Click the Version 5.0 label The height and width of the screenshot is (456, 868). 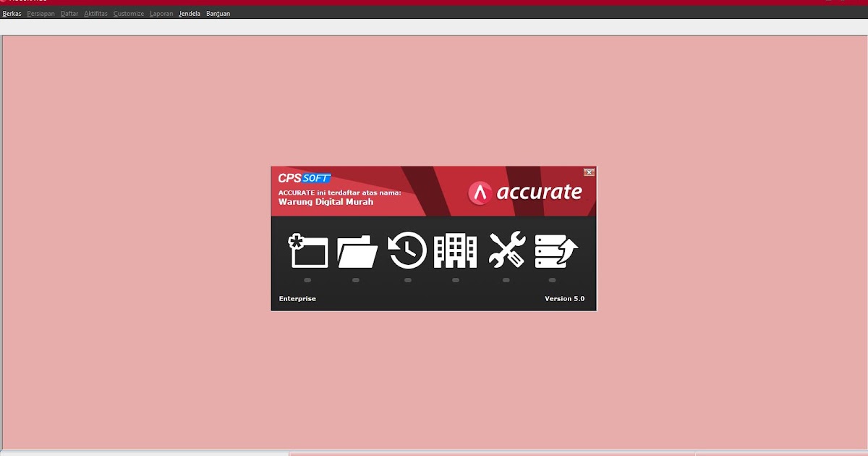(x=564, y=299)
